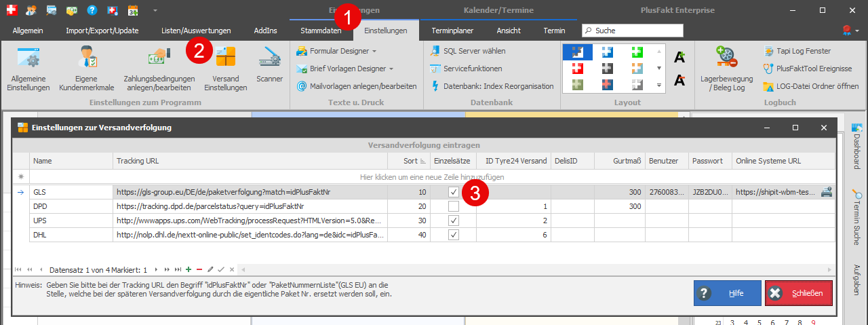Screen dimensions: 868x325
Task: Select the UPS tracking URL cell
Action: click(250, 221)
